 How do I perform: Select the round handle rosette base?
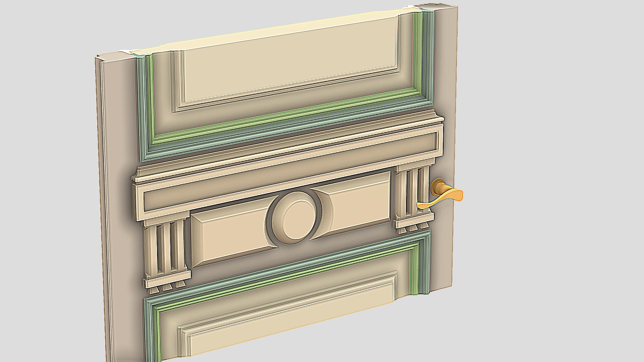coord(437,187)
